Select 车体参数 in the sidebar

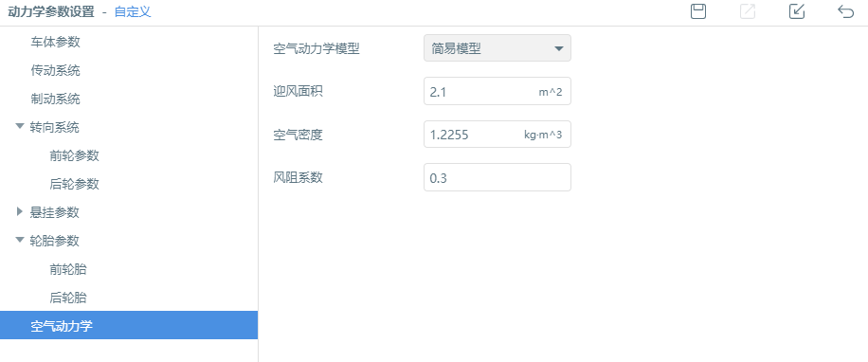tap(55, 42)
